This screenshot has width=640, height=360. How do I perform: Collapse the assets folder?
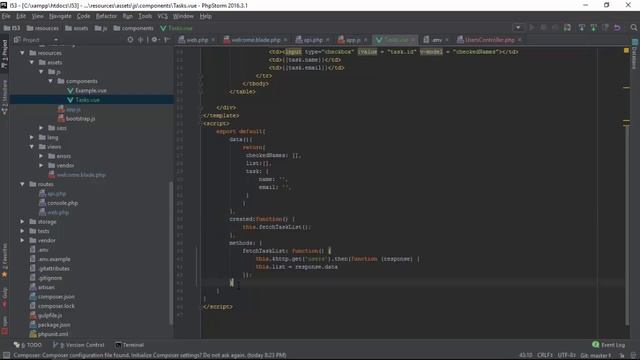[31, 62]
